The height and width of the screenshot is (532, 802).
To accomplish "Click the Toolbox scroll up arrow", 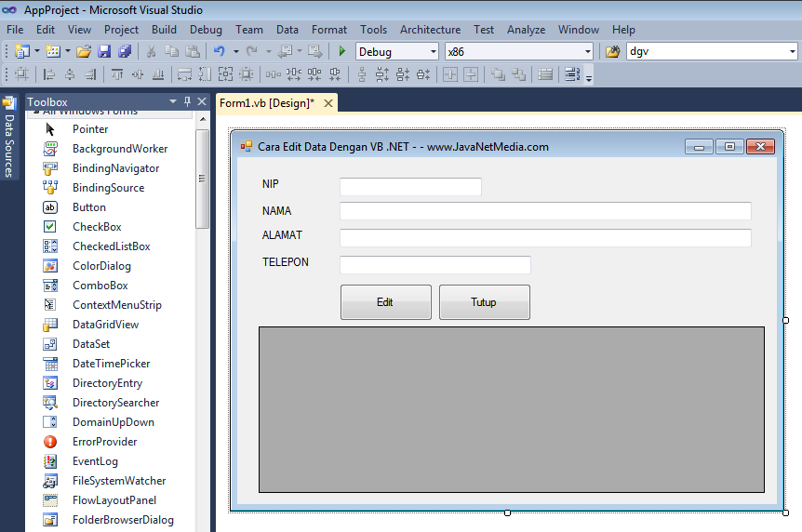I will click(x=203, y=119).
